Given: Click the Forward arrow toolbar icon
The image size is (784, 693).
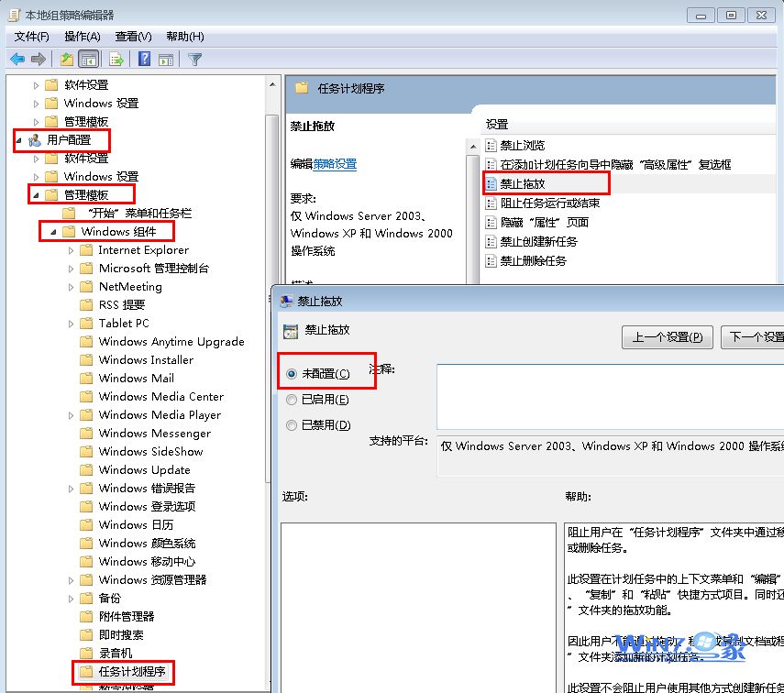Looking at the screenshot, I should [38, 60].
